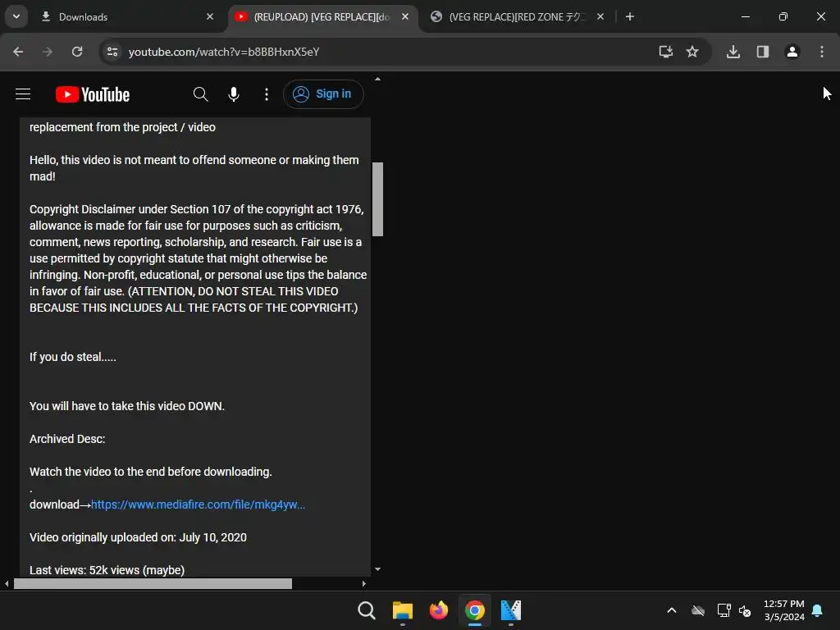Go back to the previous page
The image size is (840, 630).
pos(18,52)
